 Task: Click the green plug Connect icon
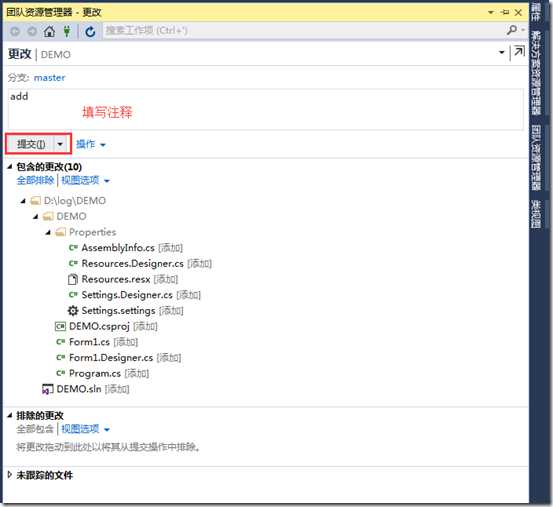pos(67,31)
